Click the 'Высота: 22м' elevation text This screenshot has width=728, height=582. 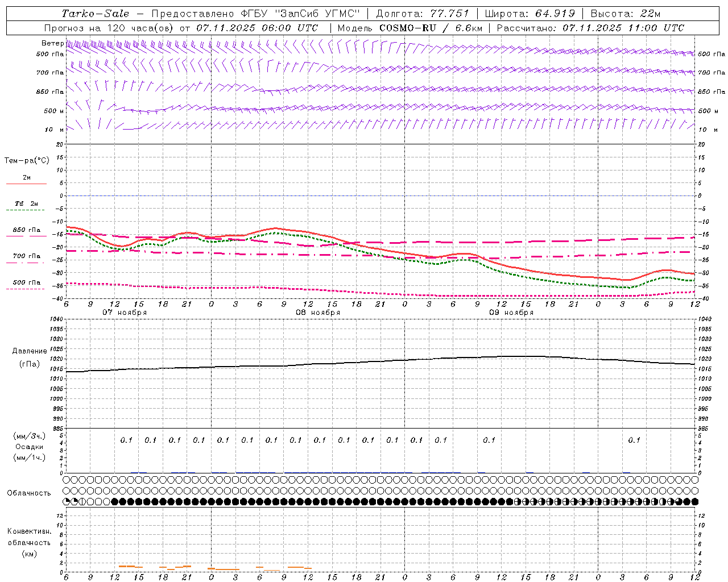tap(626, 14)
